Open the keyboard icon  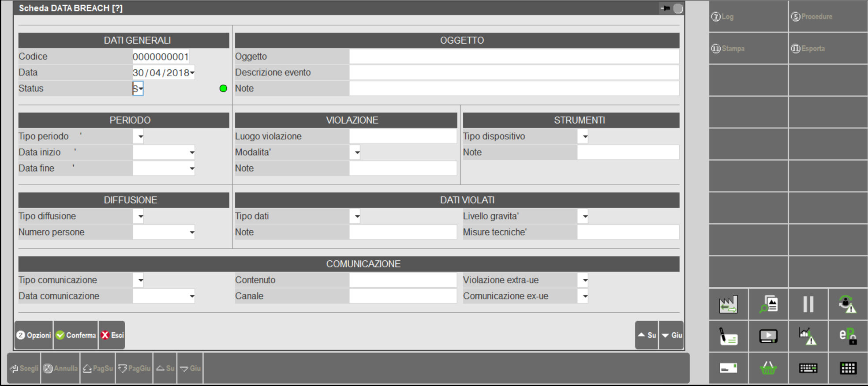pyautogui.click(x=808, y=368)
